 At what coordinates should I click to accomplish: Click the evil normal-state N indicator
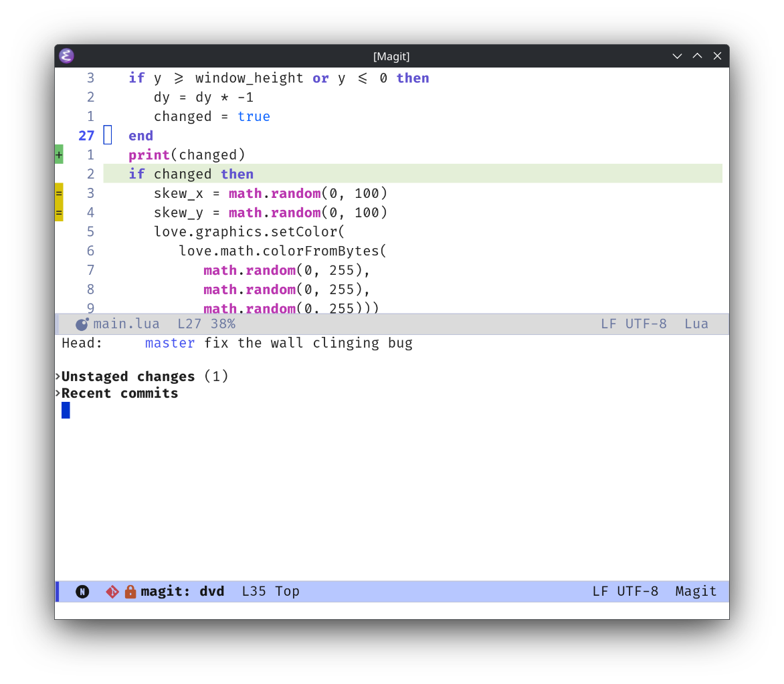(x=82, y=592)
